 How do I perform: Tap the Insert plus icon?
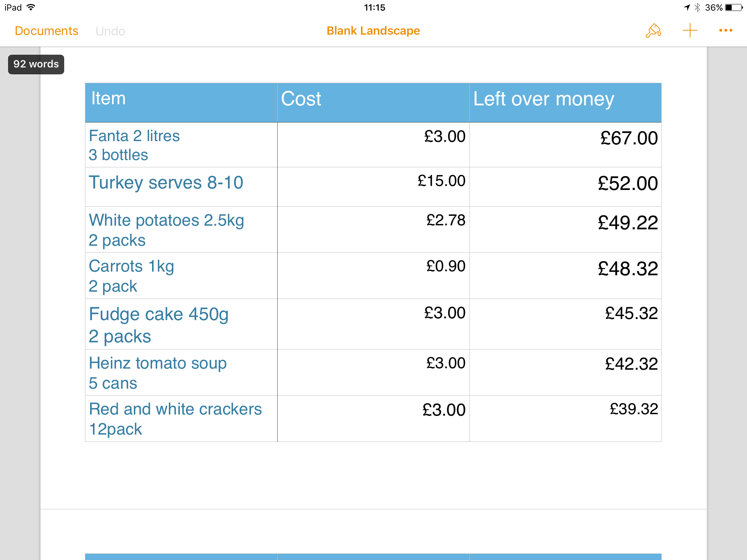click(x=690, y=31)
